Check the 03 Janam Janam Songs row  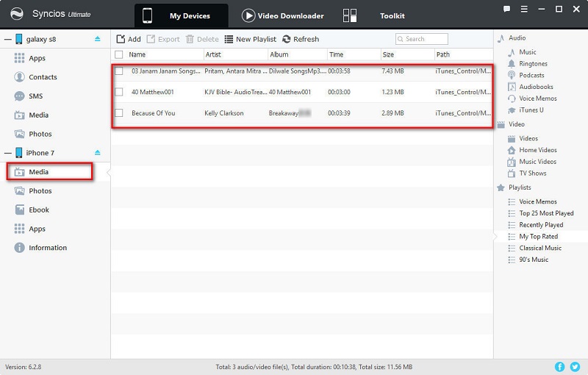pyautogui.click(x=119, y=71)
